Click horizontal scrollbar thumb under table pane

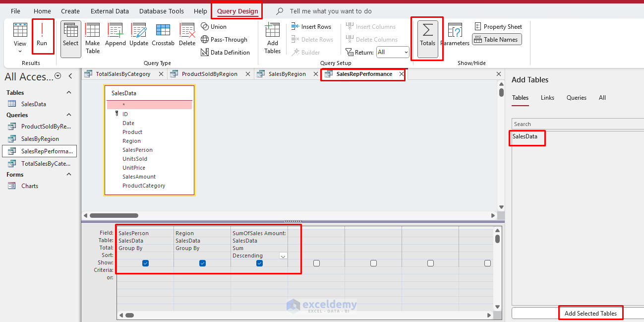tap(114, 216)
